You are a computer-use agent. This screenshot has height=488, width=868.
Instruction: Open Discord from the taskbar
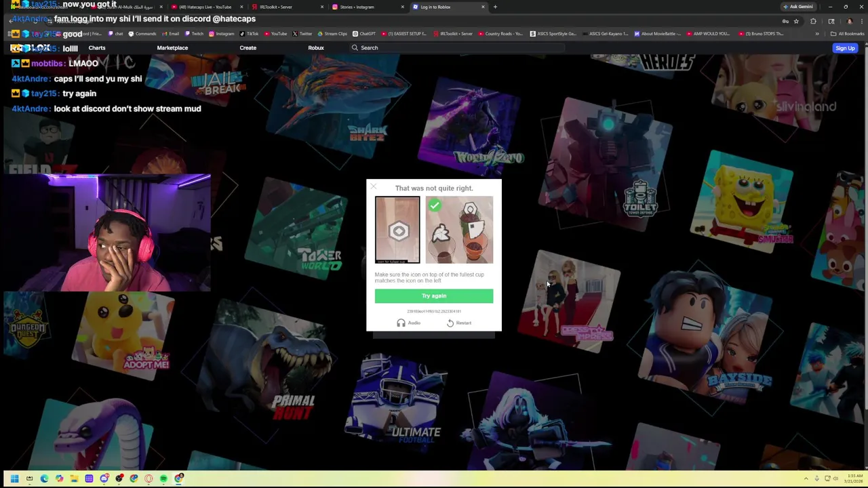tap(104, 479)
